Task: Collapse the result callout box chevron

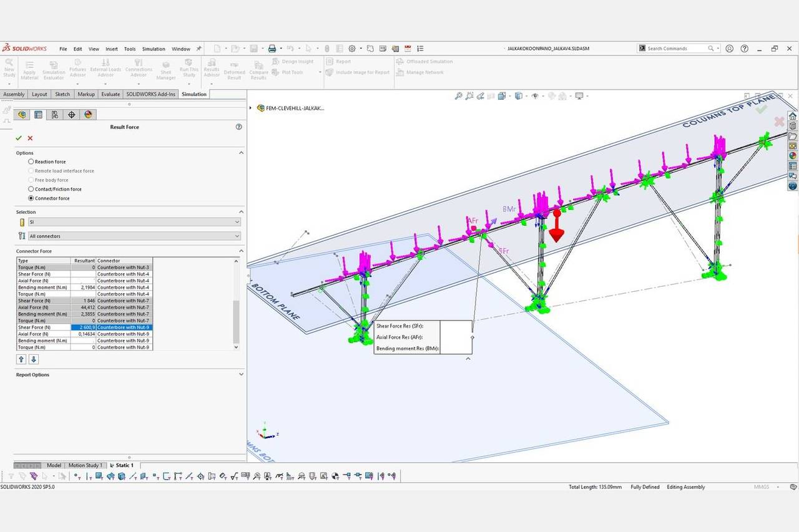Action: pyautogui.click(x=468, y=359)
